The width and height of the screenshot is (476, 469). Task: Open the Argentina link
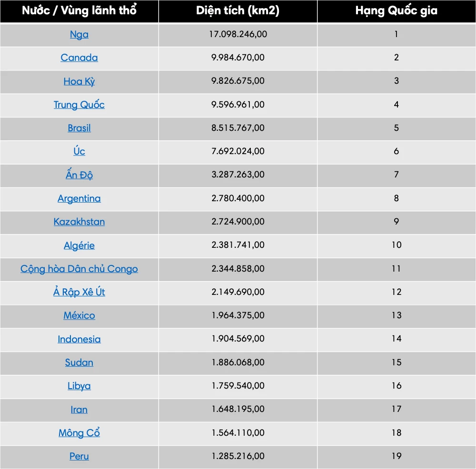[x=79, y=198]
